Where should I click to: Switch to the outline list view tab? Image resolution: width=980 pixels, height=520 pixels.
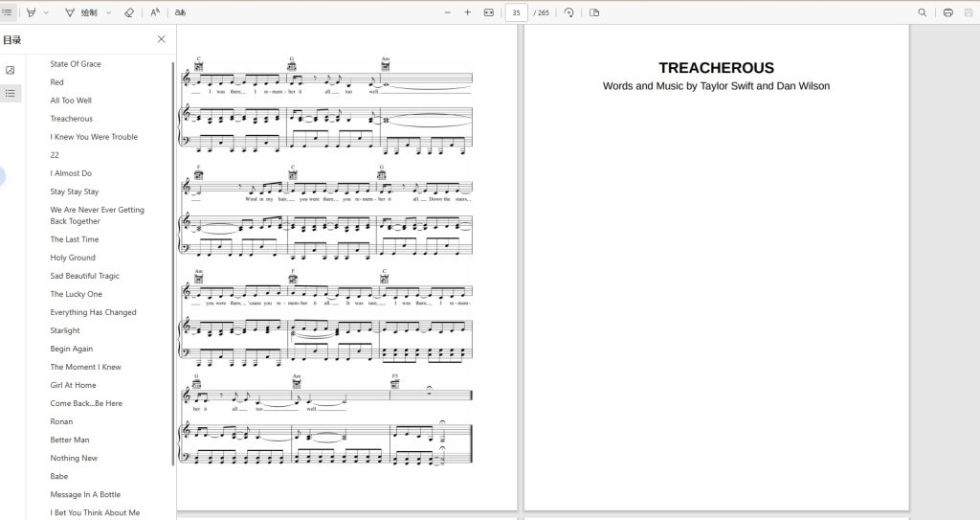coord(11,93)
